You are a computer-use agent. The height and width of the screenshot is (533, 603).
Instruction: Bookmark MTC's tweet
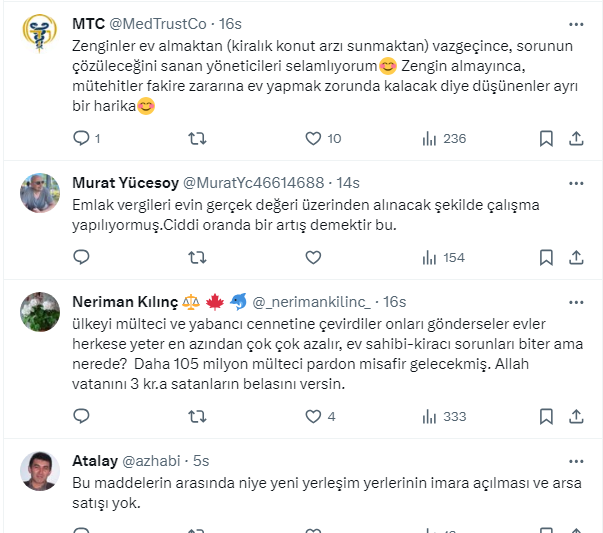(546, 139)
